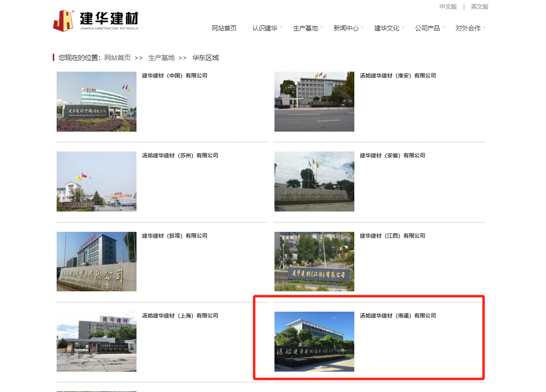546x392 pixels.
Task: View the 苏州 company photo with flags
Action: (96, 181)
